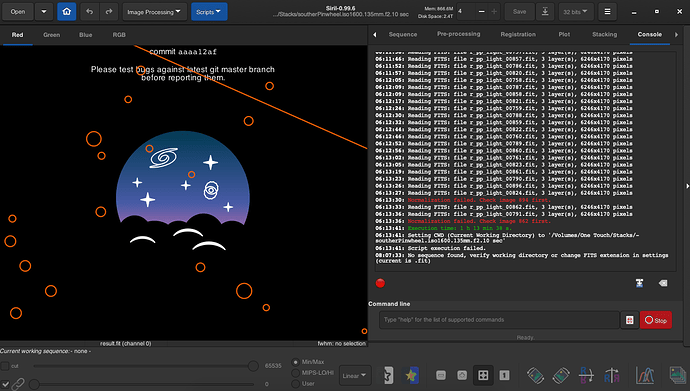Clear the console log with the eraser icon

coord(663,283)
